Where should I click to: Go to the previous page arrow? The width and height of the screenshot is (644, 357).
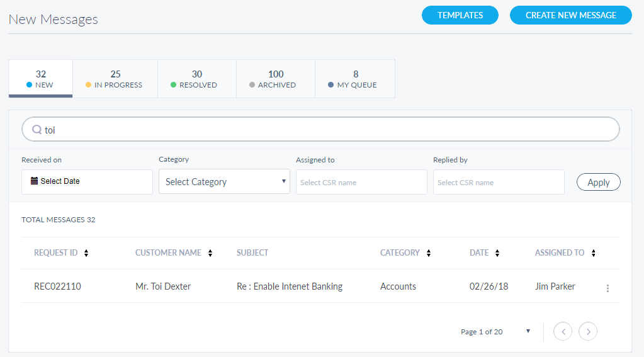tap(562, 331)
